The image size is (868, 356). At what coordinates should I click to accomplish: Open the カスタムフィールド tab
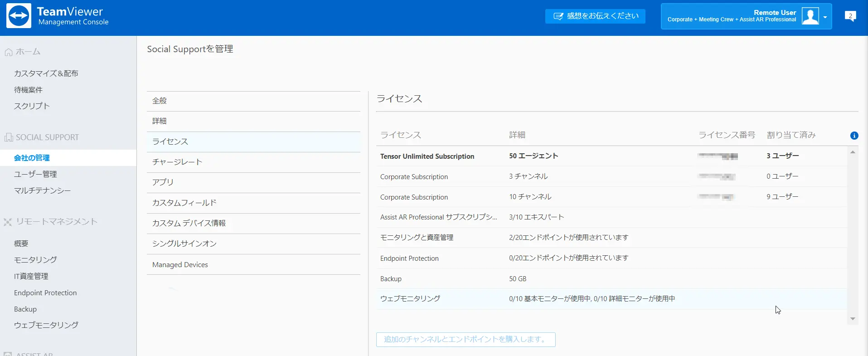tap(253, 203)
